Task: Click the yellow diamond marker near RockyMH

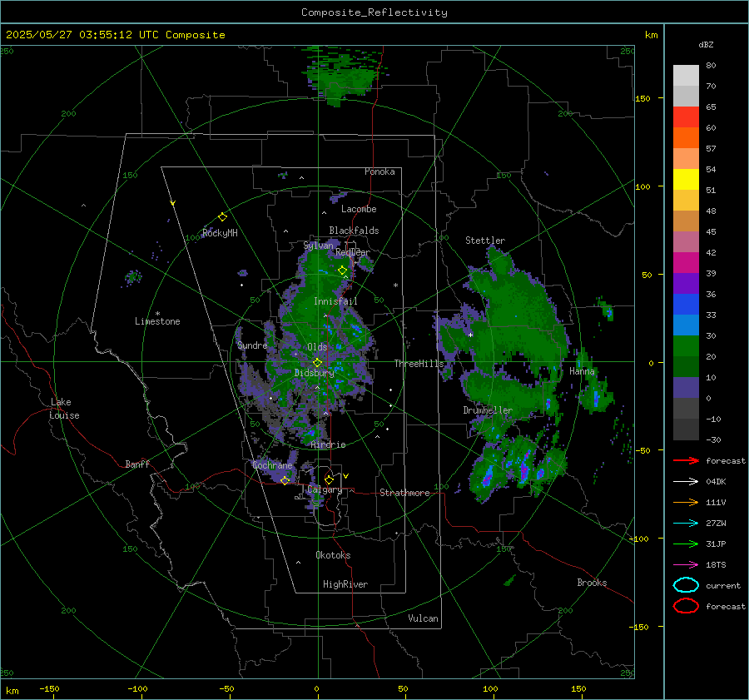Action: click(x=222, y=217)
